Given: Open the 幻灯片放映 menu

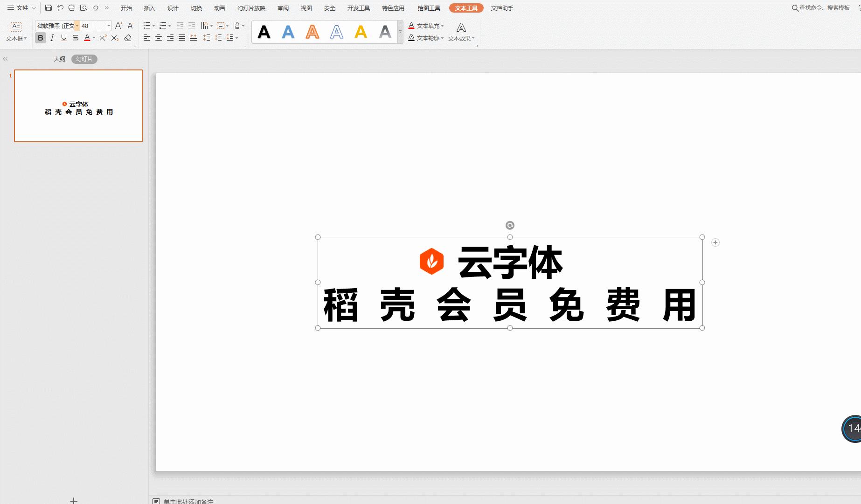Looking at the screenshot, I should [x=251, y=8].
